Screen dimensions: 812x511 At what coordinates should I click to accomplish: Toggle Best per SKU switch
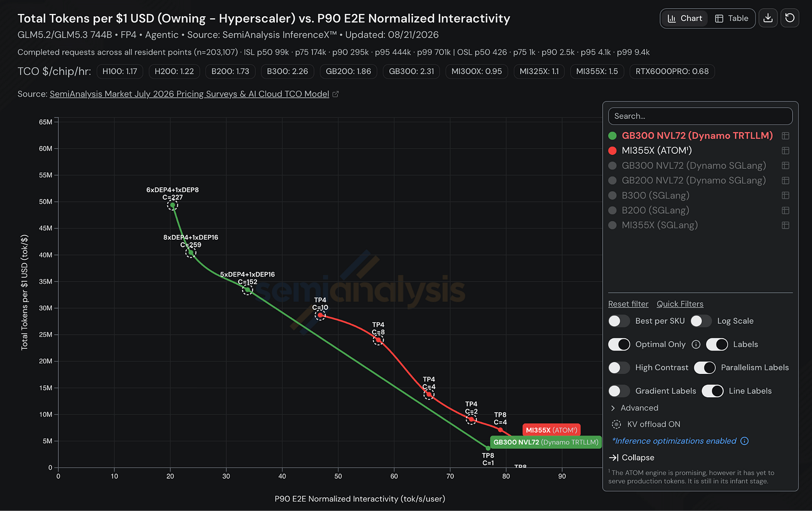[619, 321]
